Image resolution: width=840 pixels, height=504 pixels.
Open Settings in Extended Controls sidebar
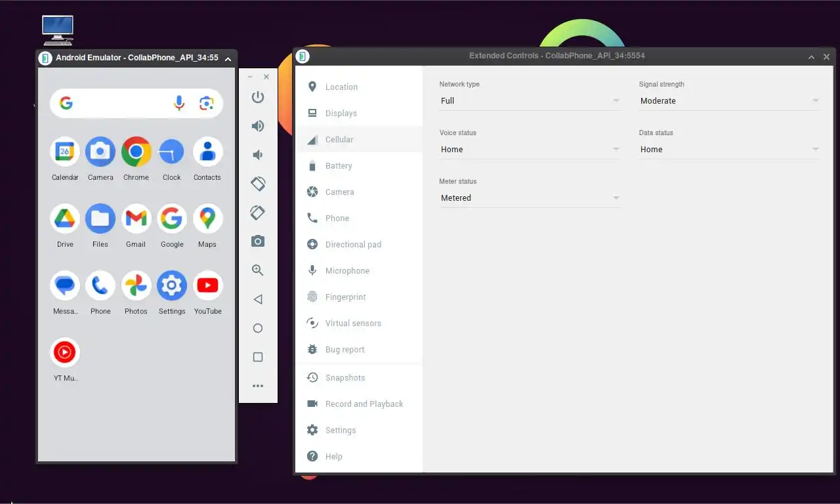point(359,430)
